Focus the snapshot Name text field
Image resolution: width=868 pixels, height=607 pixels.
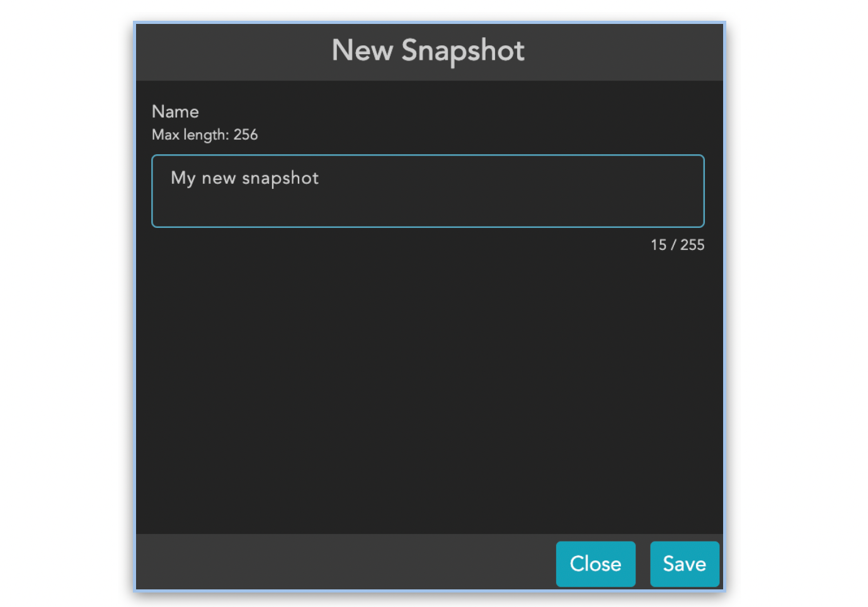[428, 191]
